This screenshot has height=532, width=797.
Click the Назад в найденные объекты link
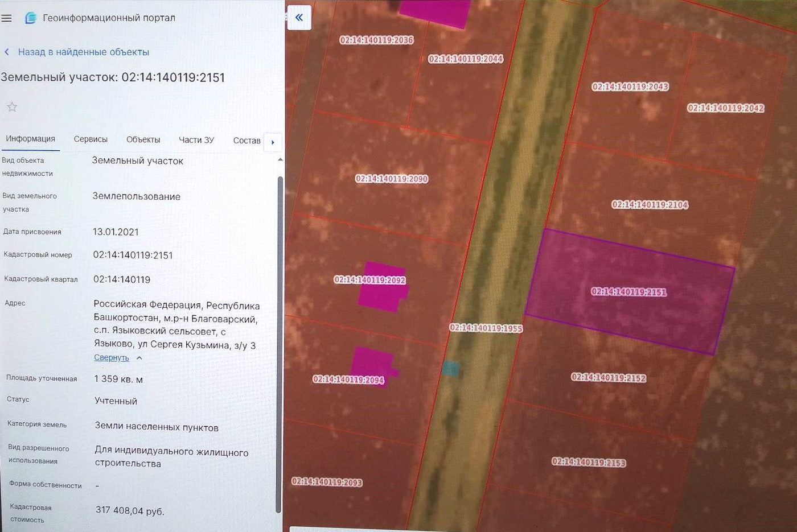pyautogui.click(x=84, y=52)
